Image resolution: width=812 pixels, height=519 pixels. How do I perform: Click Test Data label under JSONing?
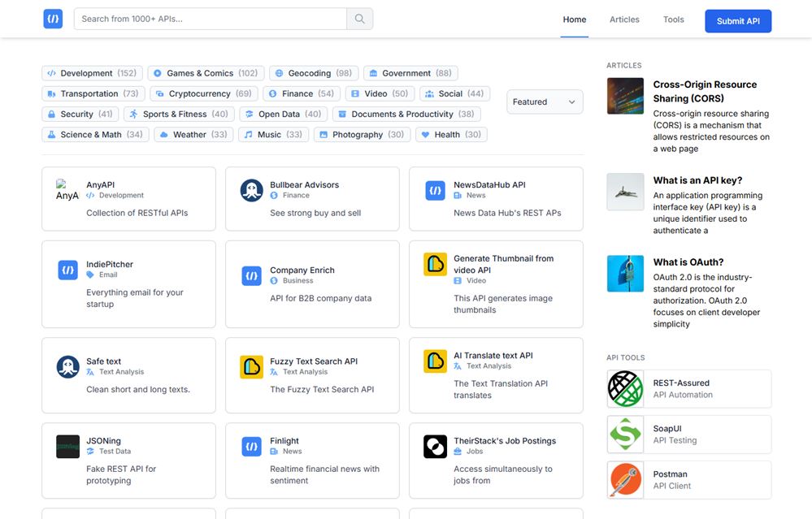(x=115, y=452)
